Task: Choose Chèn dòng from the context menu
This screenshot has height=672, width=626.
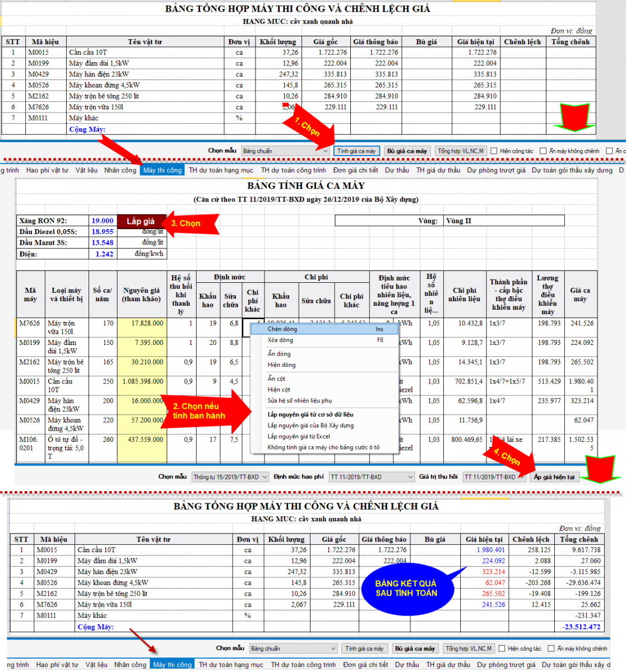Action: click(282, 329)
